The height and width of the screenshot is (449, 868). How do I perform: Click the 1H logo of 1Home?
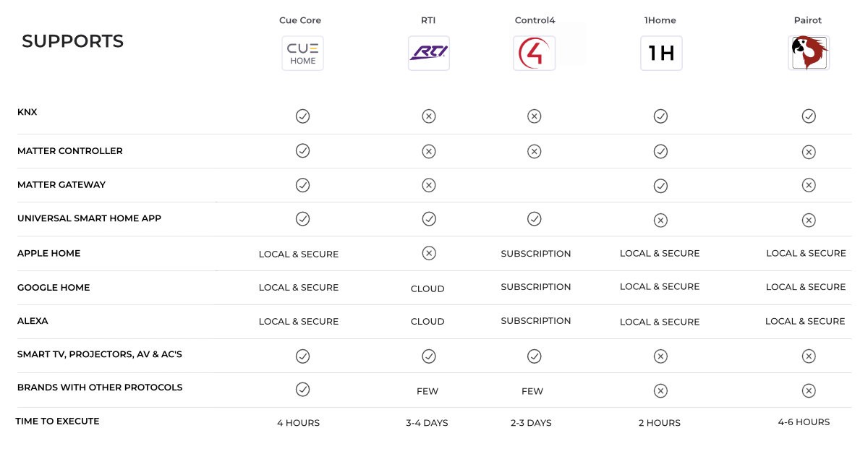[661, 54]
